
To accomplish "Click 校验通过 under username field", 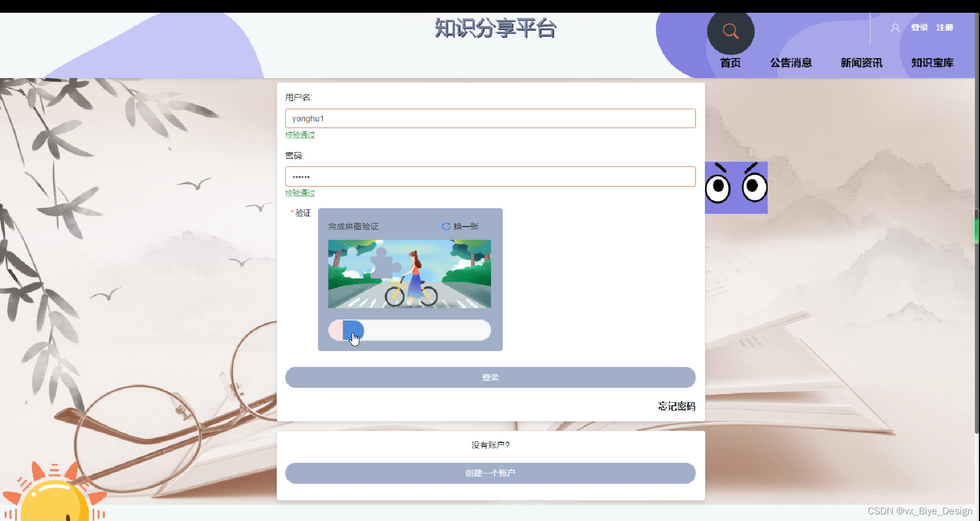I will [300, 135].
